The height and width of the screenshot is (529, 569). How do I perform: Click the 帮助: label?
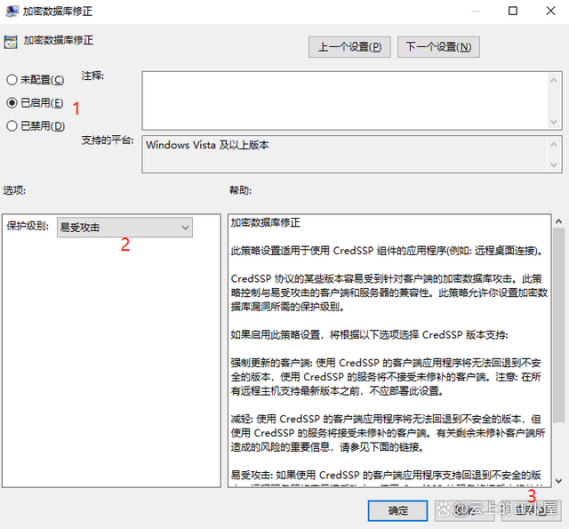point(241,190)
